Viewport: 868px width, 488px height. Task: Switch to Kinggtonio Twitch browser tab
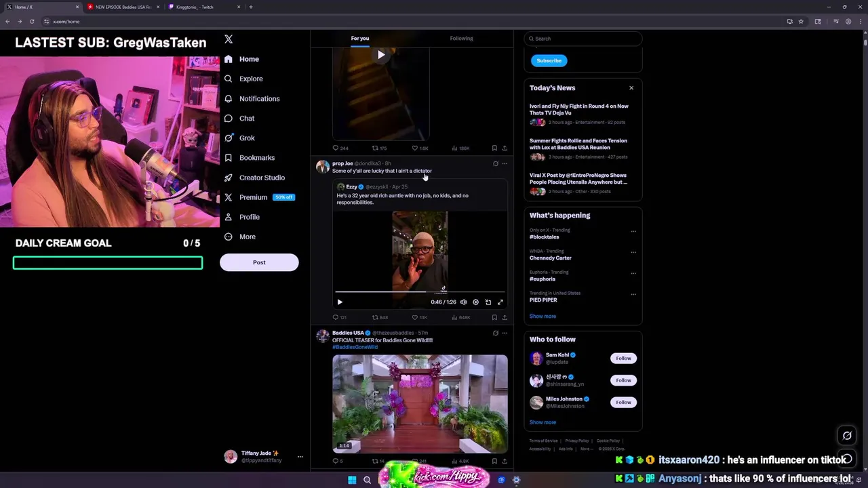[x=203, y=7]
